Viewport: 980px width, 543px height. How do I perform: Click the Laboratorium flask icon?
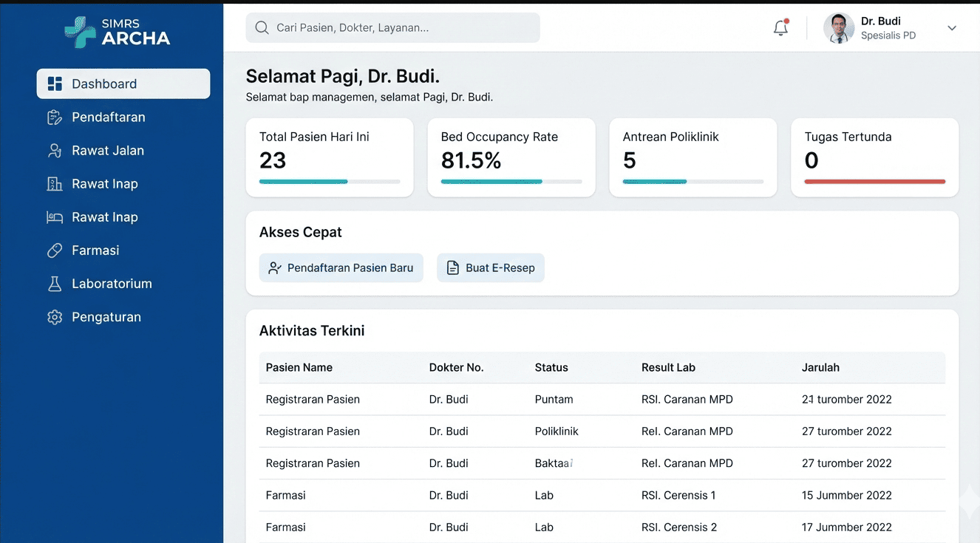[55, 284]
